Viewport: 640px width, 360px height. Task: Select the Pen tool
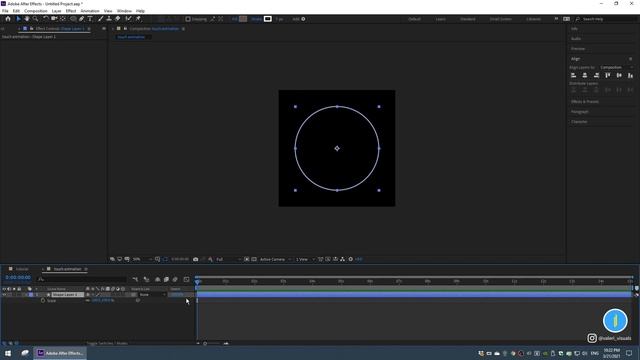82,19
